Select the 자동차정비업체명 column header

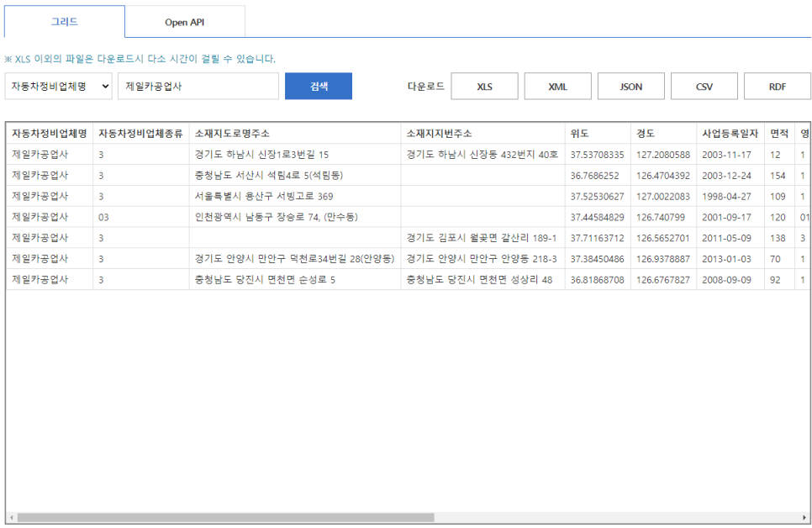50,134
